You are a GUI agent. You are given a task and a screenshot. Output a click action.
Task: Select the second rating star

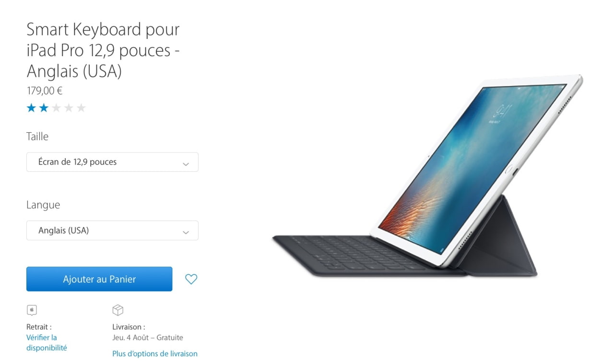(x=44, y=108)
